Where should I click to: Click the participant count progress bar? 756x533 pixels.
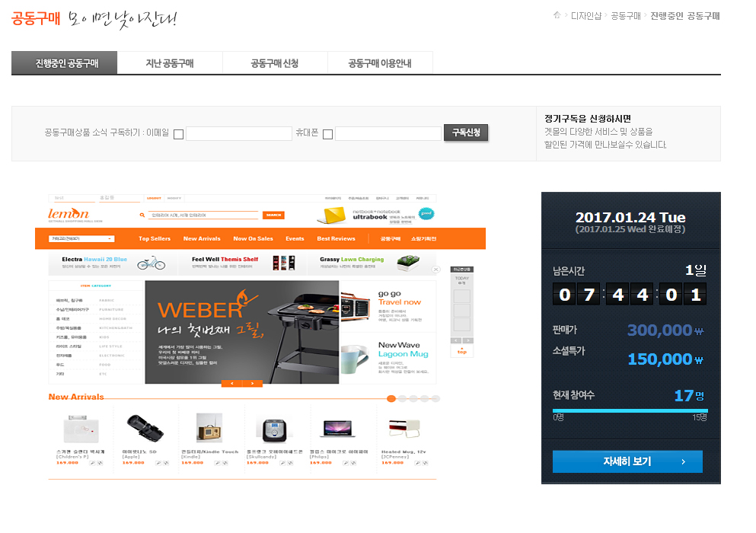630,410
